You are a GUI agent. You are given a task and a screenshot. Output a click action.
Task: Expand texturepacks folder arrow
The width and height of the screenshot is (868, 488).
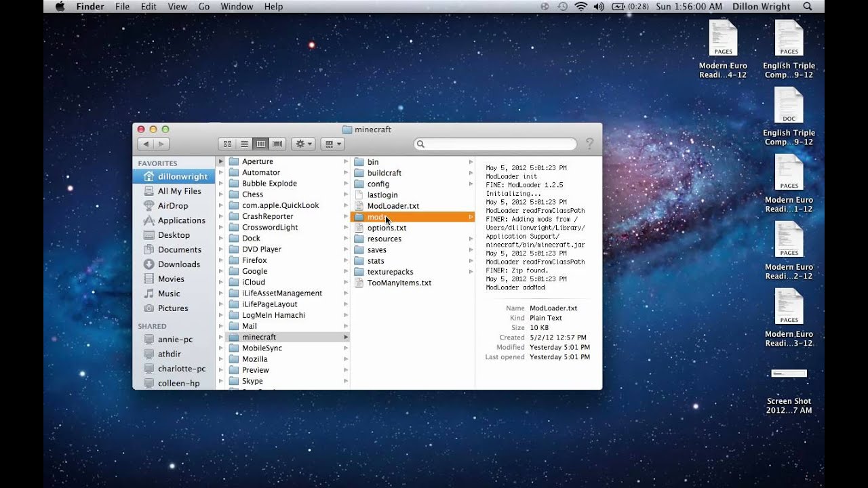click(x=471, y=272)
